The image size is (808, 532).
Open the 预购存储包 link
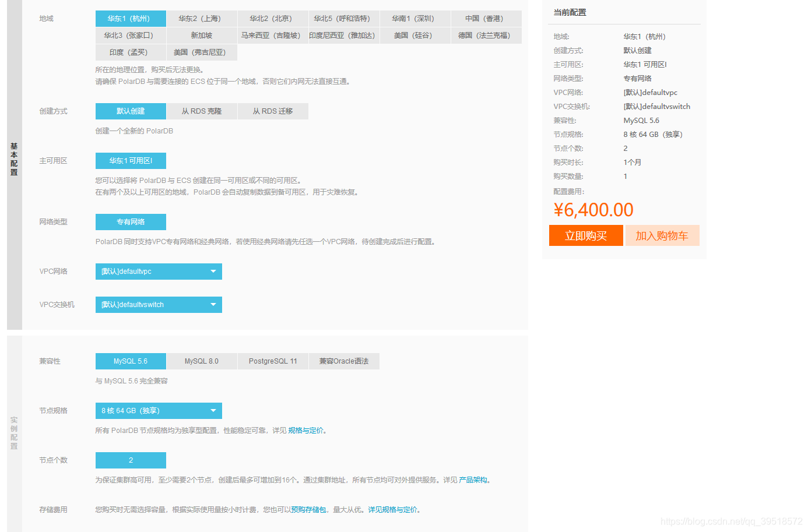click(x=309, y=510)
